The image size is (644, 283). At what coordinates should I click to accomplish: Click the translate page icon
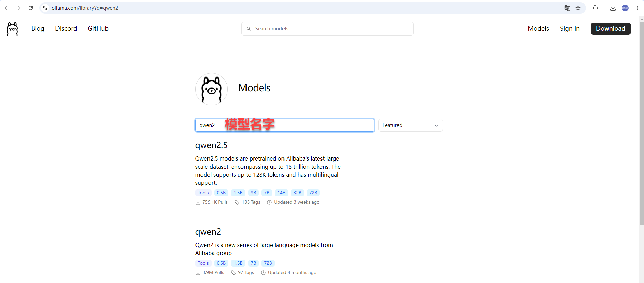click(x=567, y=8)
